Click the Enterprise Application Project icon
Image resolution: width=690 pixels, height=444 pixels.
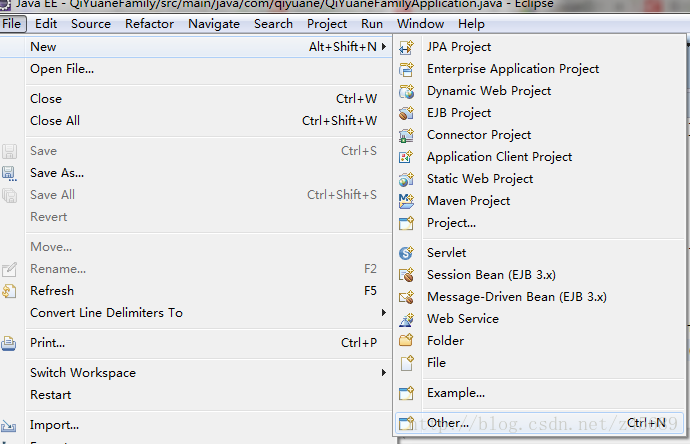[406, 69]
